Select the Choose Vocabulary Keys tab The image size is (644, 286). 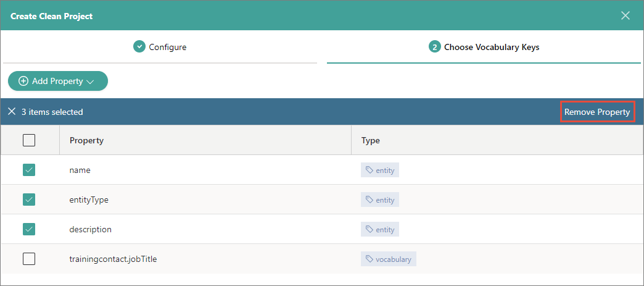(484, 47)
